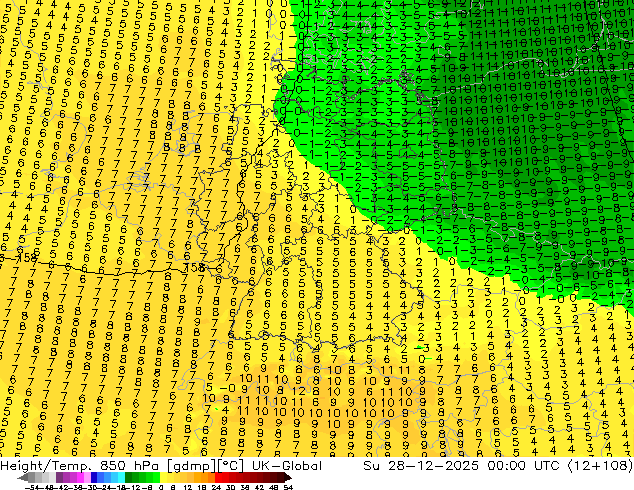
Task: Pick the bright cyan legend segment
Action: click(x=121, y=478)
